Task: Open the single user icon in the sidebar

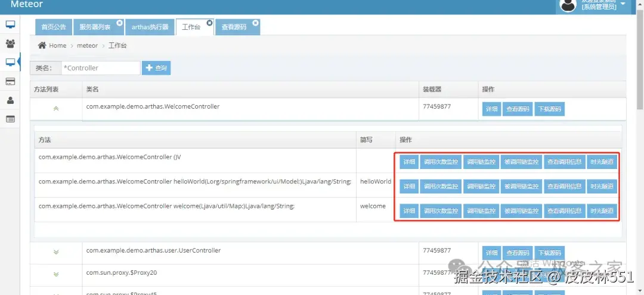Action: 10,100
